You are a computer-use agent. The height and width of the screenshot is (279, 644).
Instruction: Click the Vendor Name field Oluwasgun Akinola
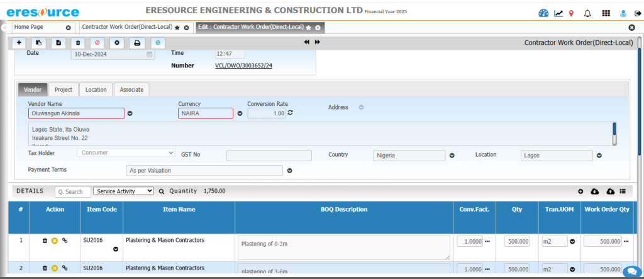click(x=76, y=113)
